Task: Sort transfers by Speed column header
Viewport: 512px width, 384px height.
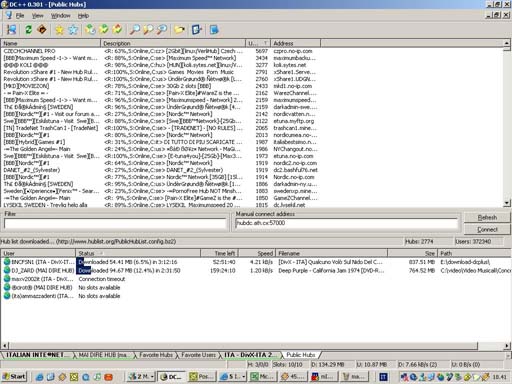Action: coord(257,253)
